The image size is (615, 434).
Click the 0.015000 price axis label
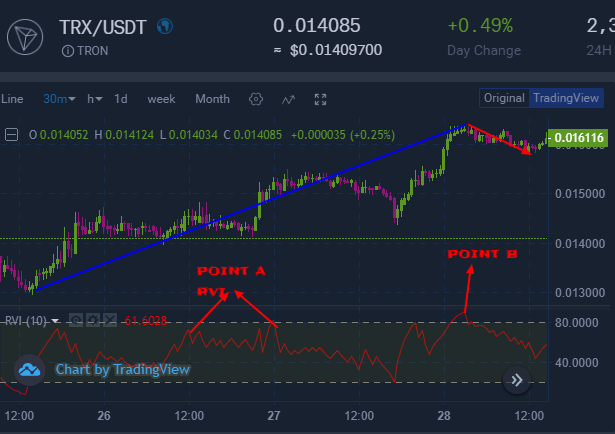click(580, 194)
